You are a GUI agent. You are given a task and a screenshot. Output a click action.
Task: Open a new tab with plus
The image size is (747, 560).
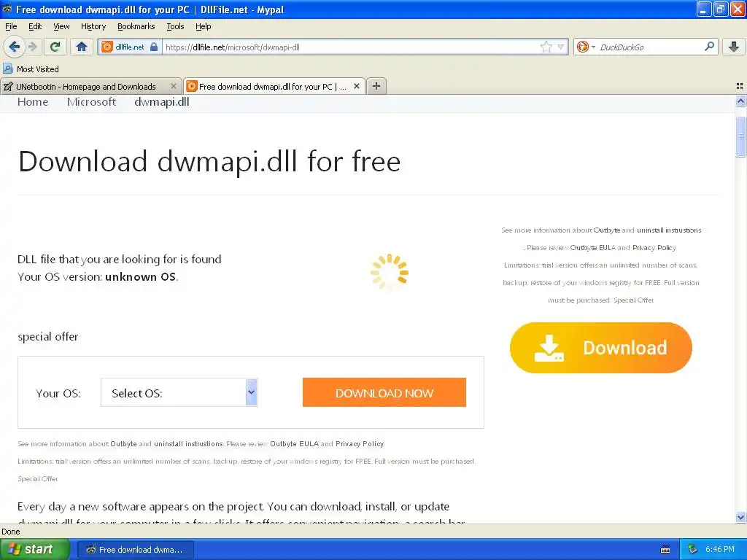click(x=376, y=86)
